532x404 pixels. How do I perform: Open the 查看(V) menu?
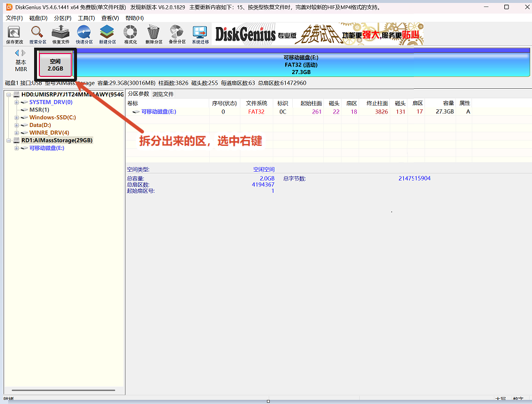[x=111, y=18]
